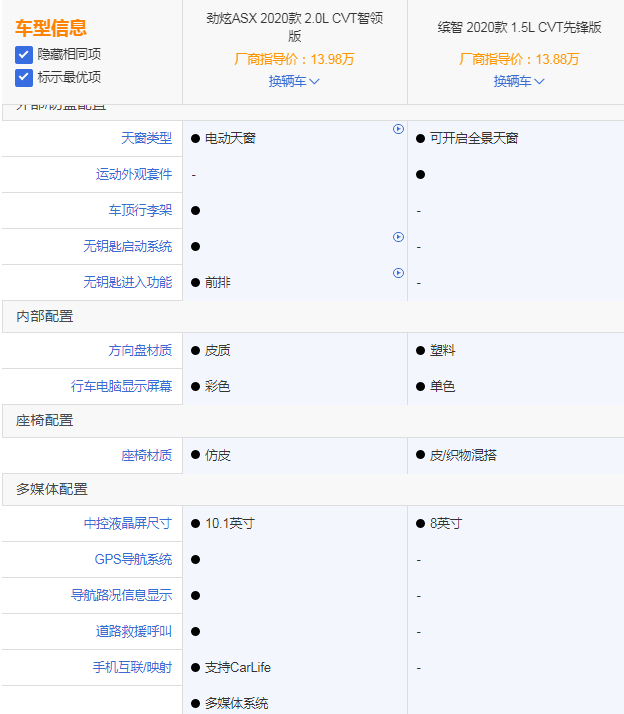The height and width of the screenshot is (714, 624).
Task: Open 换辆车 dropdown under 缤智
Action: tap(519, 81)
